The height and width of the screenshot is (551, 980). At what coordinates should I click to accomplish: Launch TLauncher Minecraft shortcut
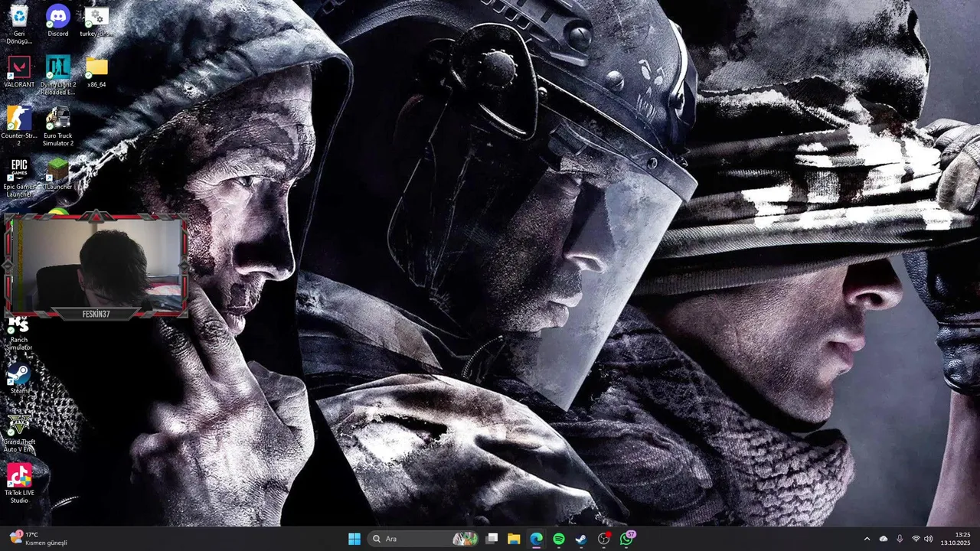(58, 174)
